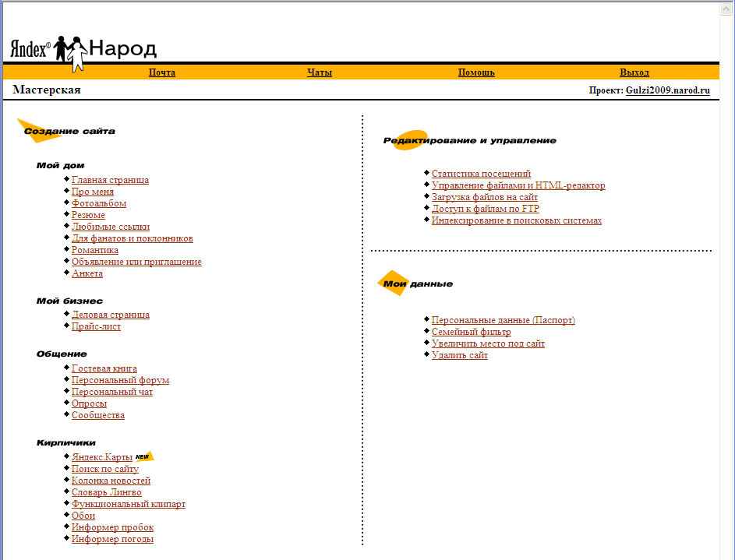Click the Редактирование и управление heading
Image resolution: width=735 pixels, height=560 pixels.
470,140
